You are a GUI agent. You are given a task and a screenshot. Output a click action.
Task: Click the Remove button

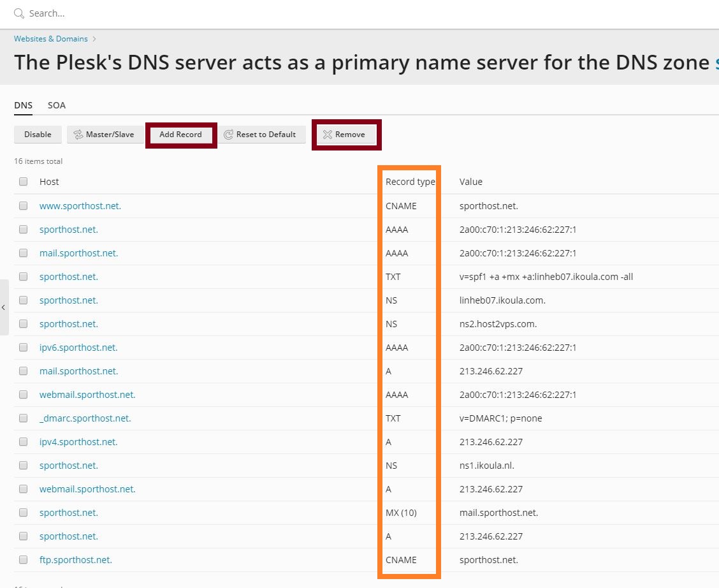[x=346, y=135]
